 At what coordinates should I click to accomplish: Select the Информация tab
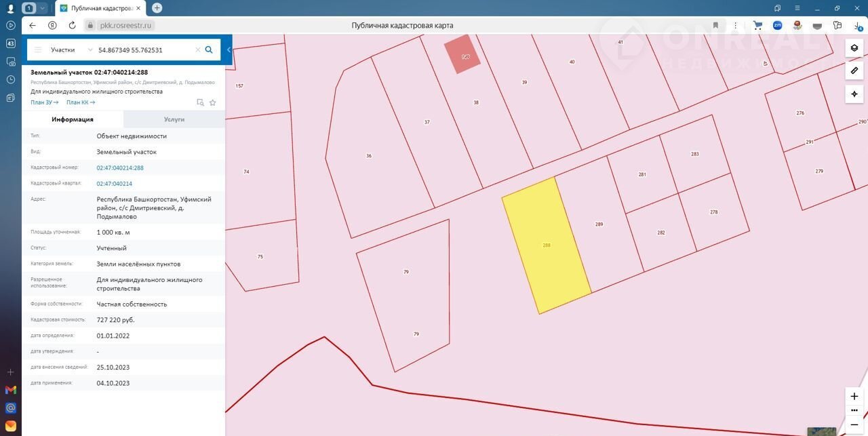tap(73, 119)
